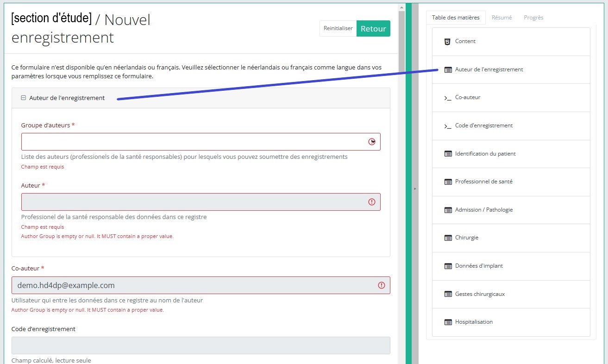
Task: Click the HTML5 icon beside Content
Action: click(x=447, y=42)
